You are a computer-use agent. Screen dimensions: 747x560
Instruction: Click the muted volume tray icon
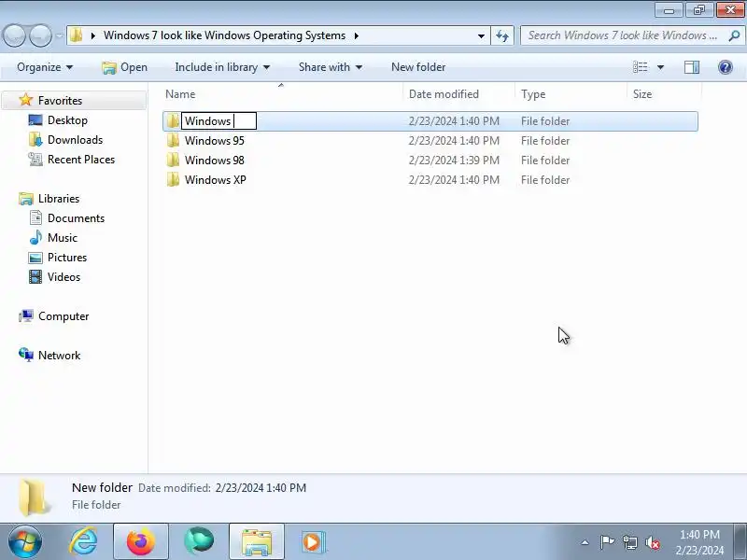point(652,542)
